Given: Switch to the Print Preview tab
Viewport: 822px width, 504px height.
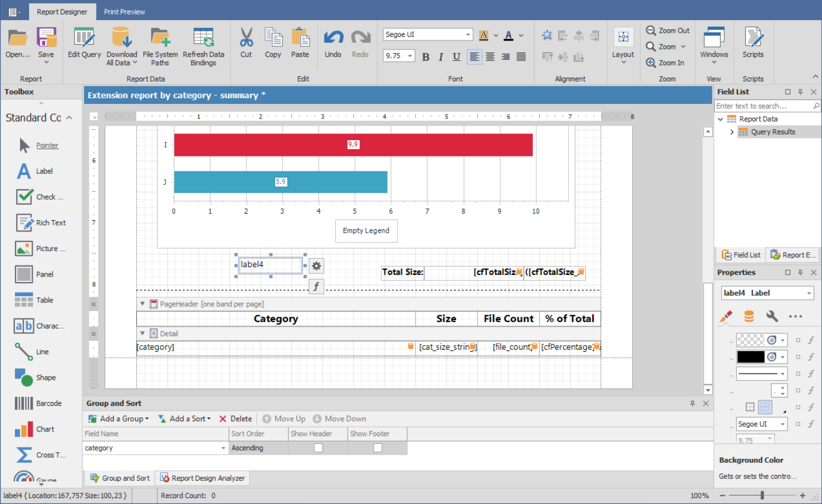Looking at the screenshot, I should [x=124, y=11].
